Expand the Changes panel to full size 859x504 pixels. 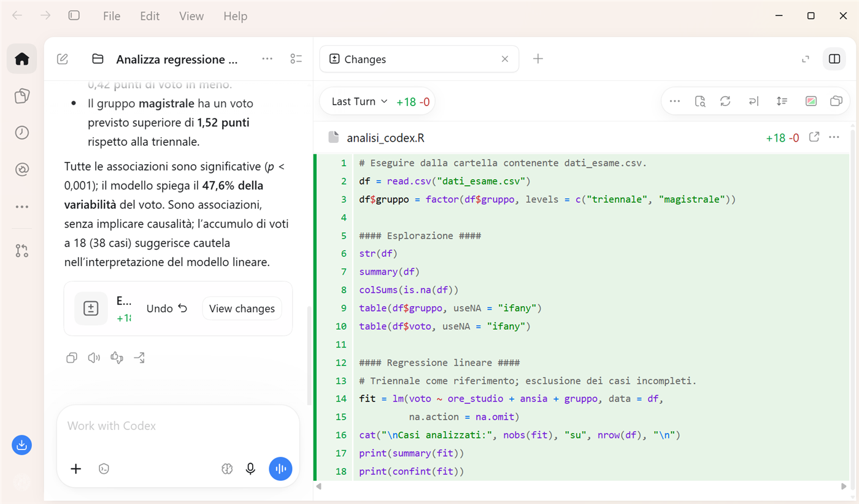[x=806, y=59]
